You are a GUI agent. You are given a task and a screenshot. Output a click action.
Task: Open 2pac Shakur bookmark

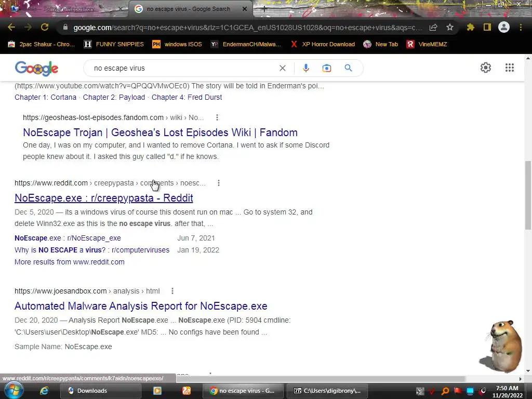coord(41,44)
